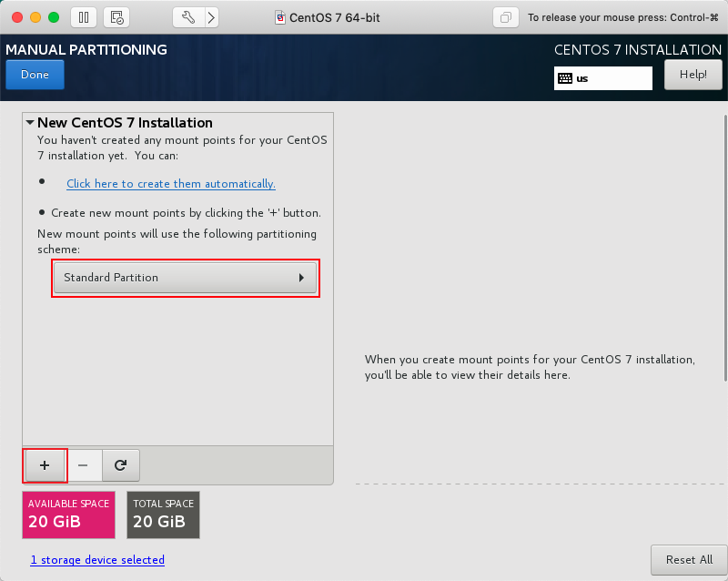Open the 1 storage device selected link

pyautogui.click(x=97, y=560)
